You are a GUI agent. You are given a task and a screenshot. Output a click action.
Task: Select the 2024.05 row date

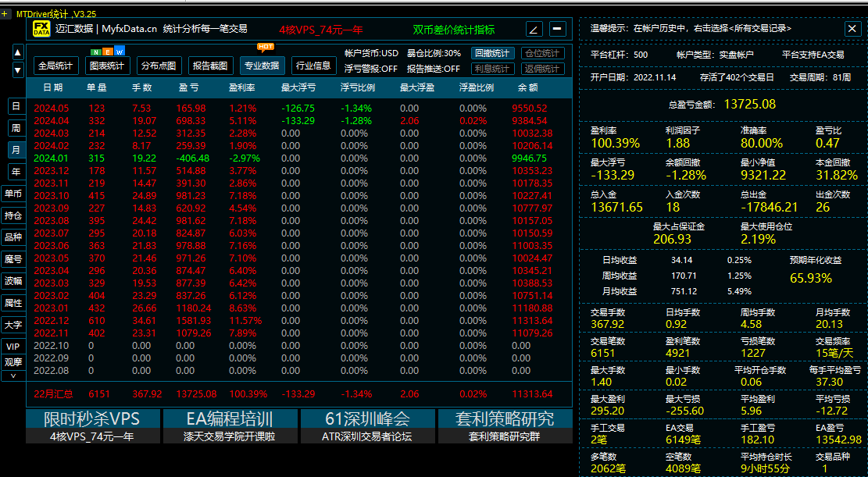tap(52, 109)
